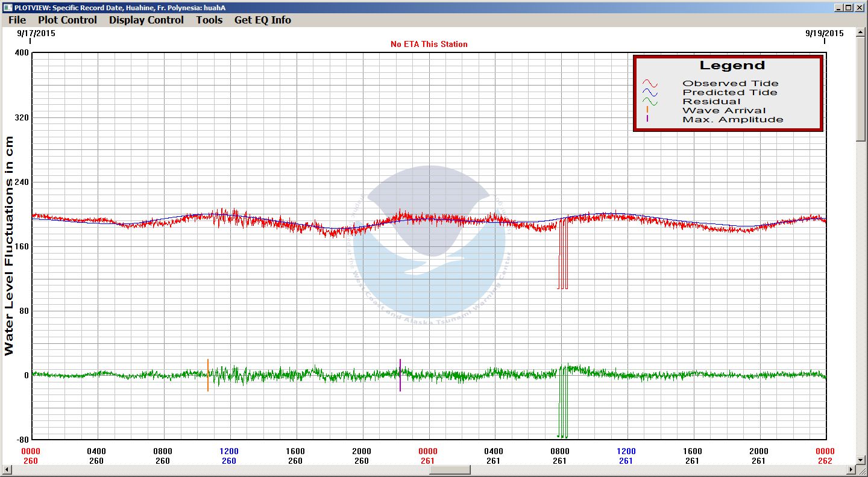Open the Plot Control menu
The width and height of the screenshot is (868, 477).
[67, 20]
